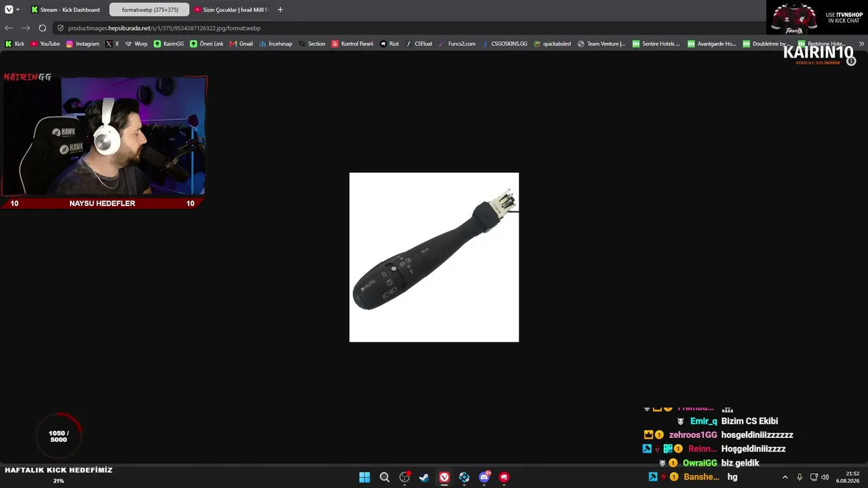
Task: Open the Team Venture bookmark
Action: (601, 43)
